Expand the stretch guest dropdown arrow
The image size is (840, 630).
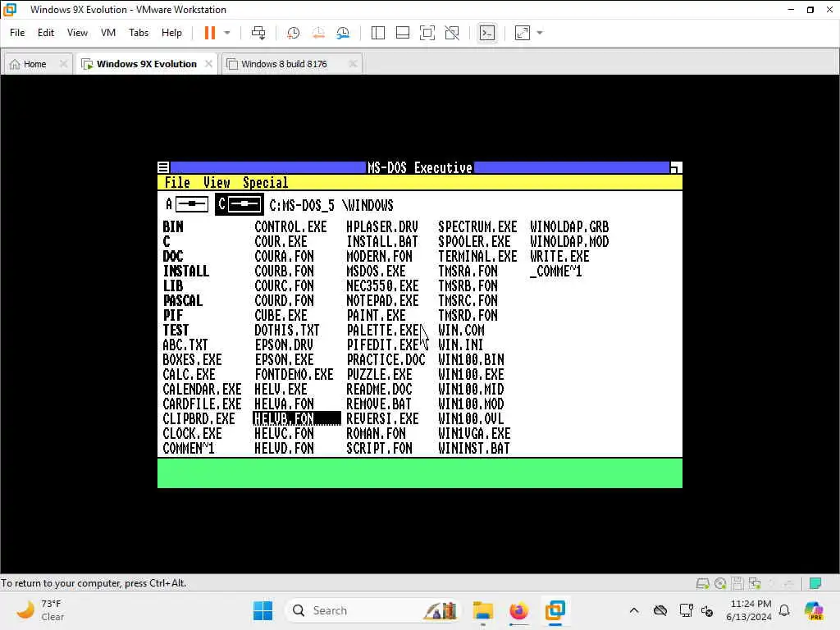click(540, 33)
